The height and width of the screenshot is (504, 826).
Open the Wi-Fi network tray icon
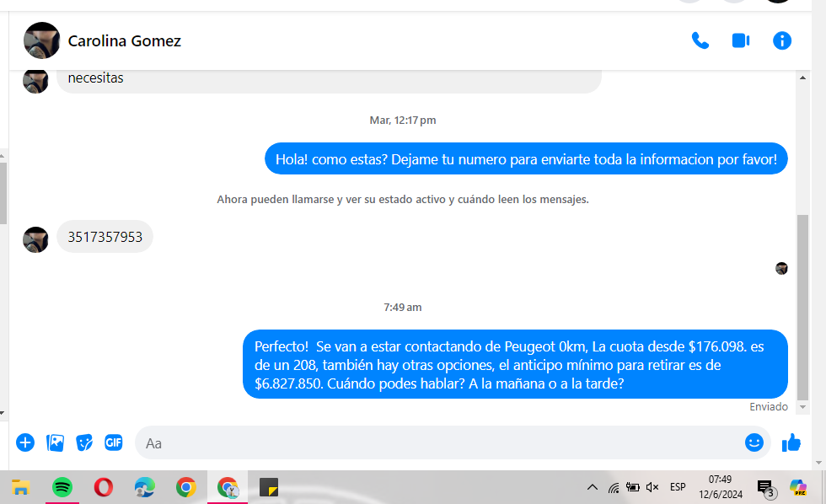pos(614,488)
